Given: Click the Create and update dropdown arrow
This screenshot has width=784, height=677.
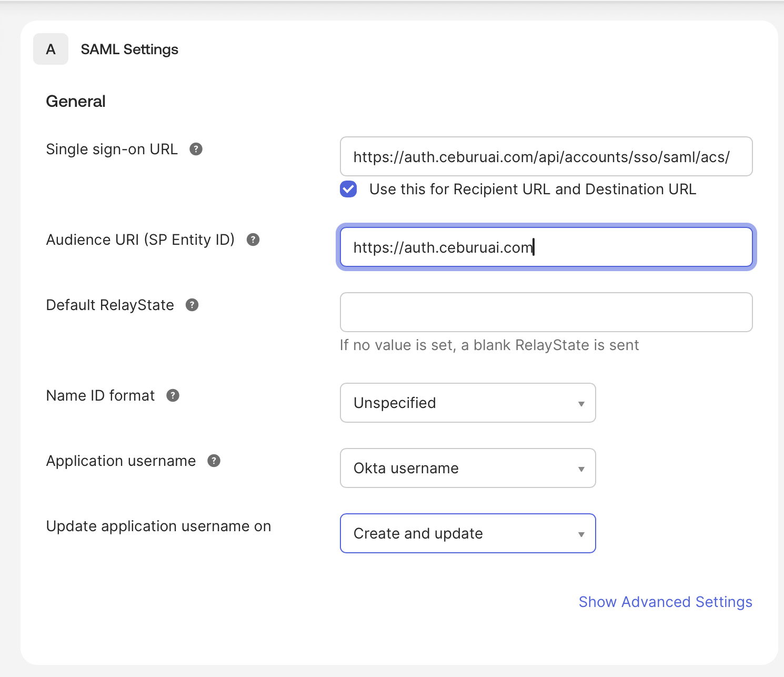Looking at the screenshot, I should (x=581, y=534).
